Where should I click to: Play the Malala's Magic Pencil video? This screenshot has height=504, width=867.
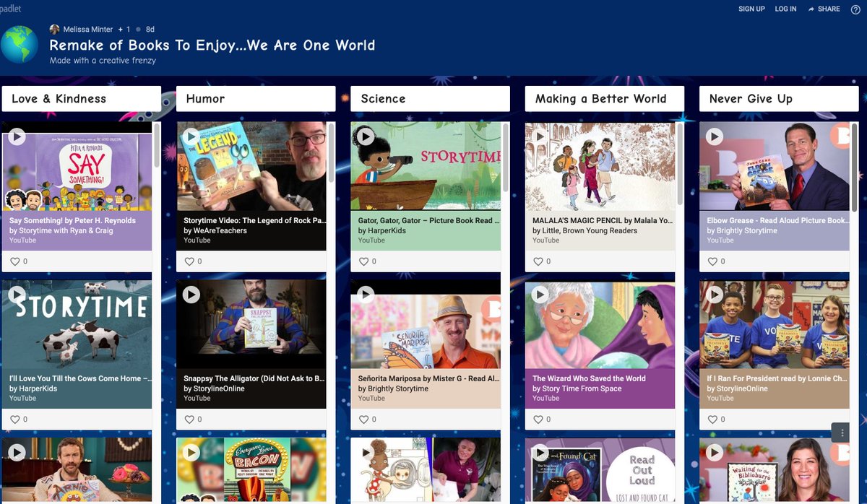pyautogui.click(x=540, y=136)
